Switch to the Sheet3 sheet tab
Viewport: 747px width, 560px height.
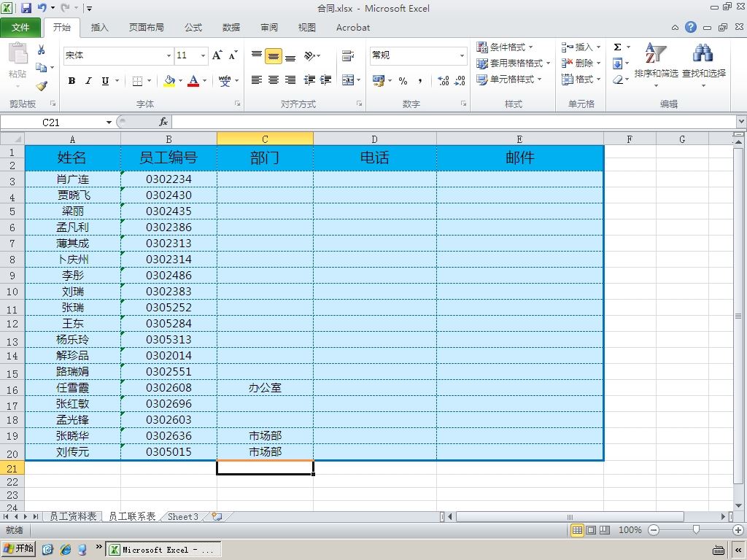point(182,517)
